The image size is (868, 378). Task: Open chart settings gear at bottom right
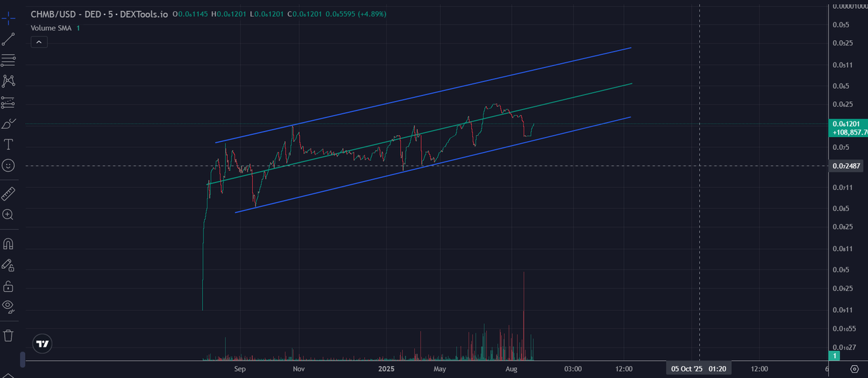point(854,368)
